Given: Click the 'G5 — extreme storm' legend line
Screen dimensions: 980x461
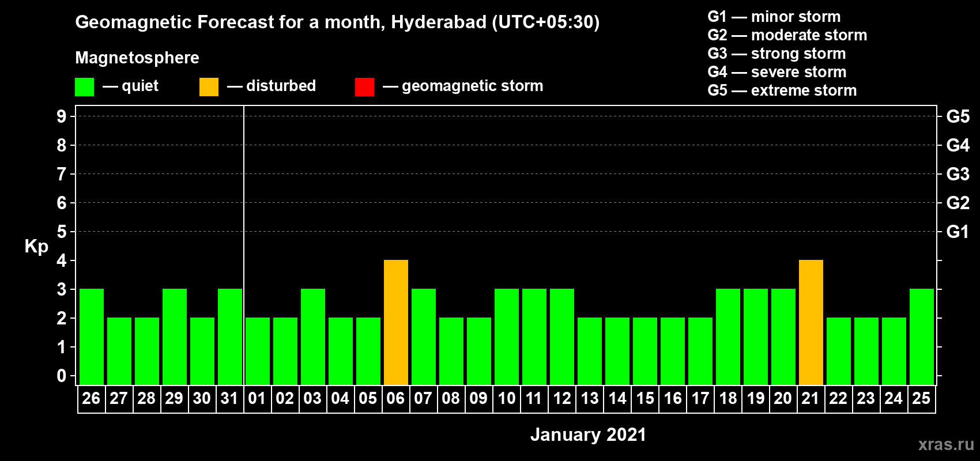Looking at the screenshot, I should (x=782, y=90).
